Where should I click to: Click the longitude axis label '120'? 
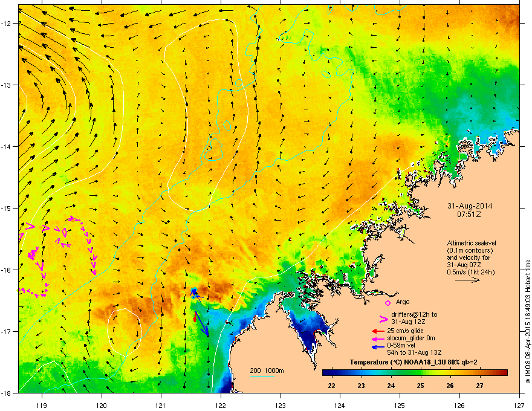(102, 405)
